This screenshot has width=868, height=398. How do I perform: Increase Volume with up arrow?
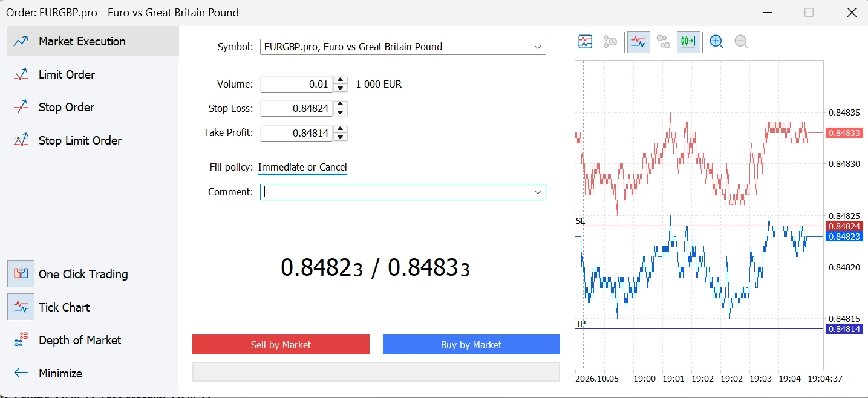pyautogui.click(x=341, y=80)
